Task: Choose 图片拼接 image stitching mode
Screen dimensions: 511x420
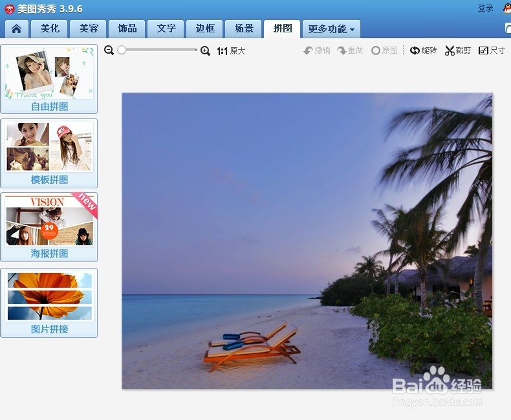Action: 49,303
